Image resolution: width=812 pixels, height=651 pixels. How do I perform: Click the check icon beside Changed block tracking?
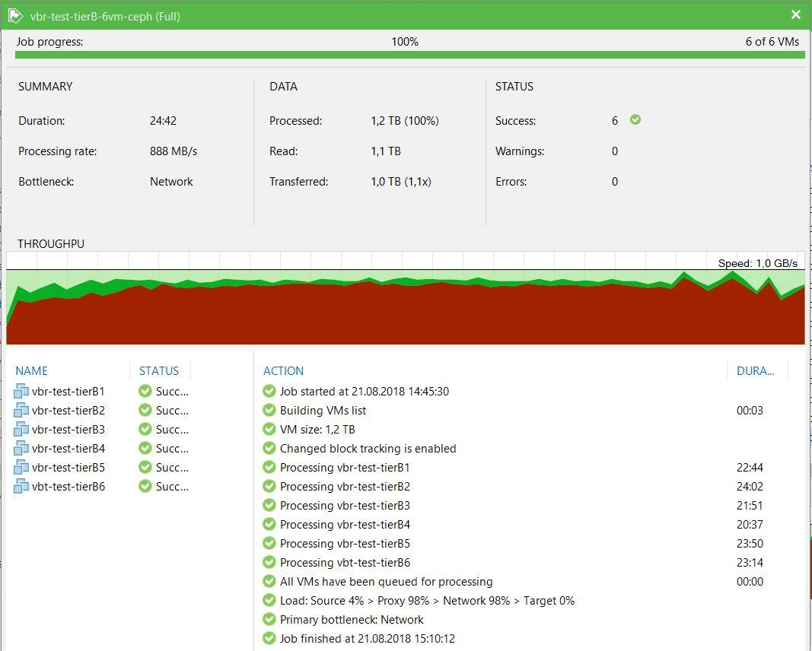(269, 449)
